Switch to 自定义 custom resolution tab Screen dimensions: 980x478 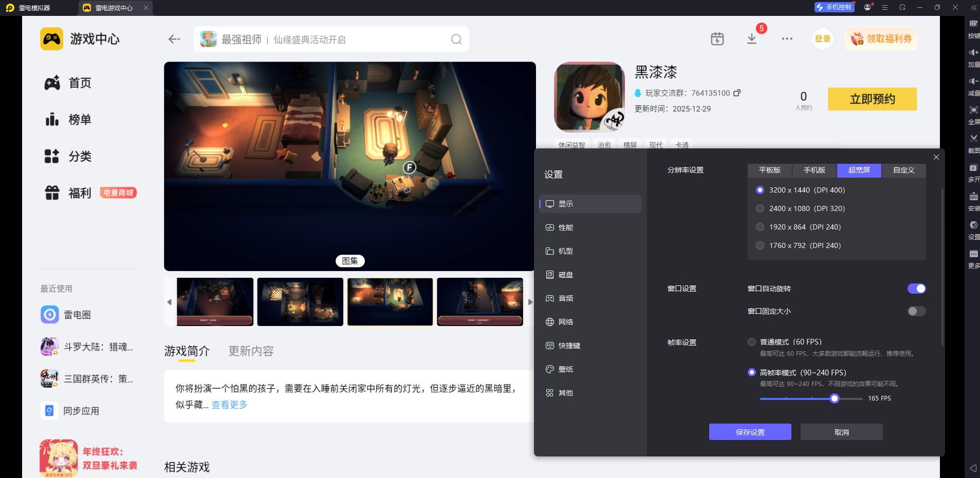point(904,170)
